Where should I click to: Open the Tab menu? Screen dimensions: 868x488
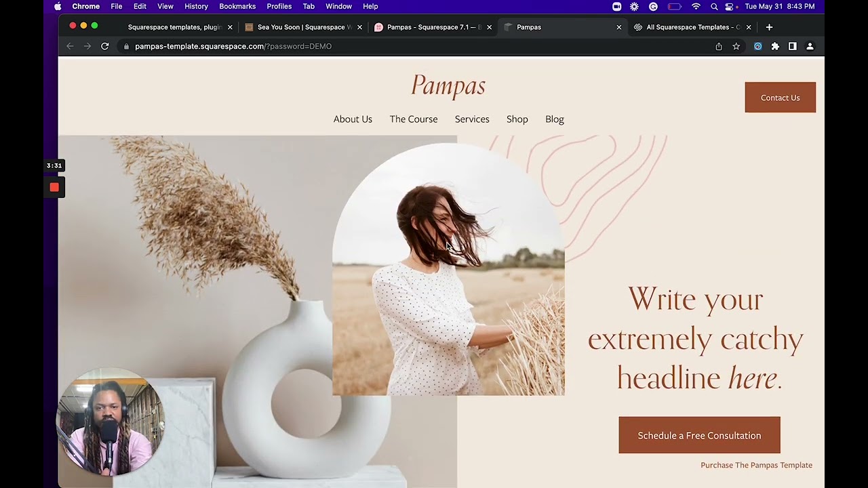click(309, 6)
